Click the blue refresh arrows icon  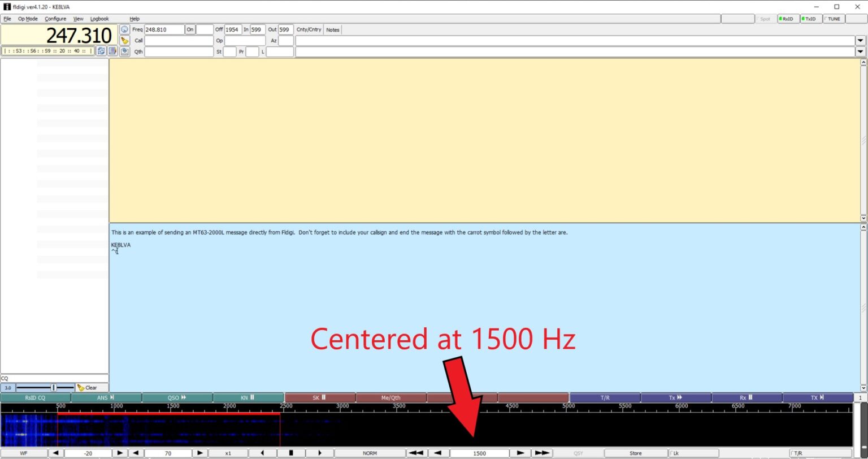pyautogui.click(x=101, y=51)
